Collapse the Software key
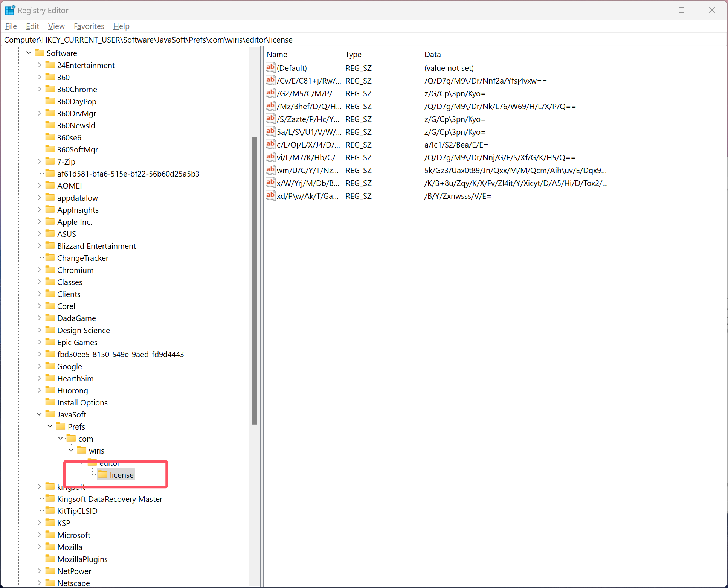The height and width of the screenshot is (588, 728). pyautogui.click(x=29, y=53)
